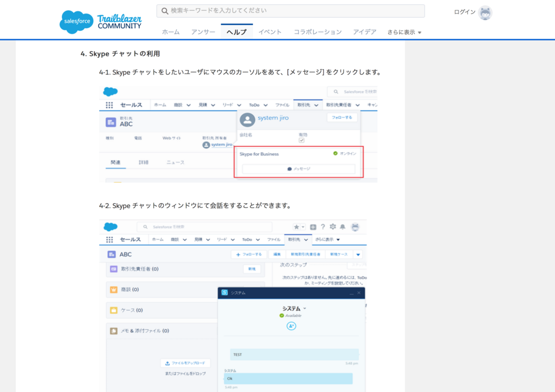Toggle the 有効 checkbox in the hover card

point(301,140)
